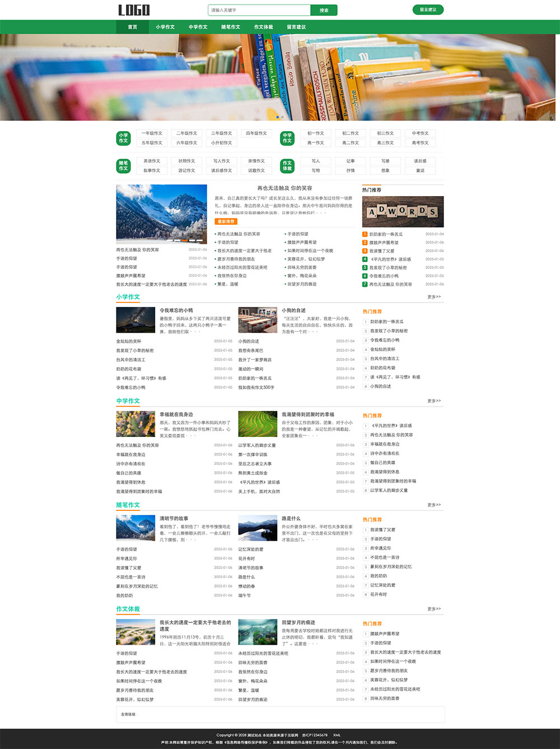Open the 小学作文 navigation menu item
Image resolution: width=560 pixels, height=749 pixels.
[165, 27]
